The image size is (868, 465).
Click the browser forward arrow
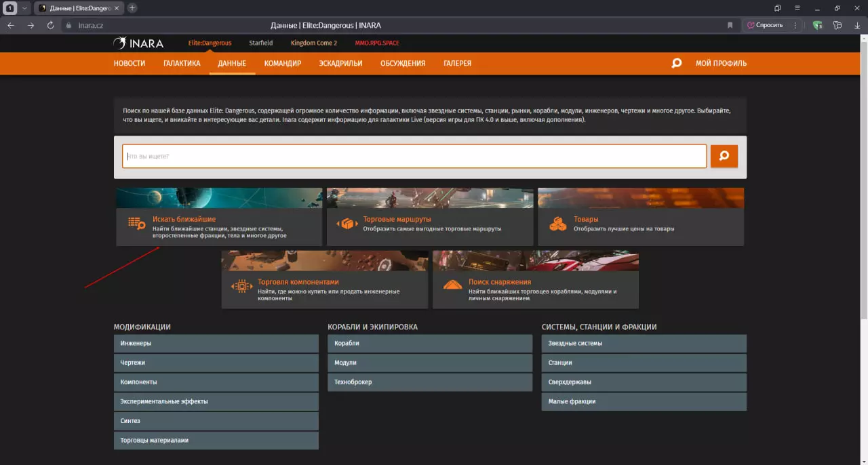coord(31,25)
